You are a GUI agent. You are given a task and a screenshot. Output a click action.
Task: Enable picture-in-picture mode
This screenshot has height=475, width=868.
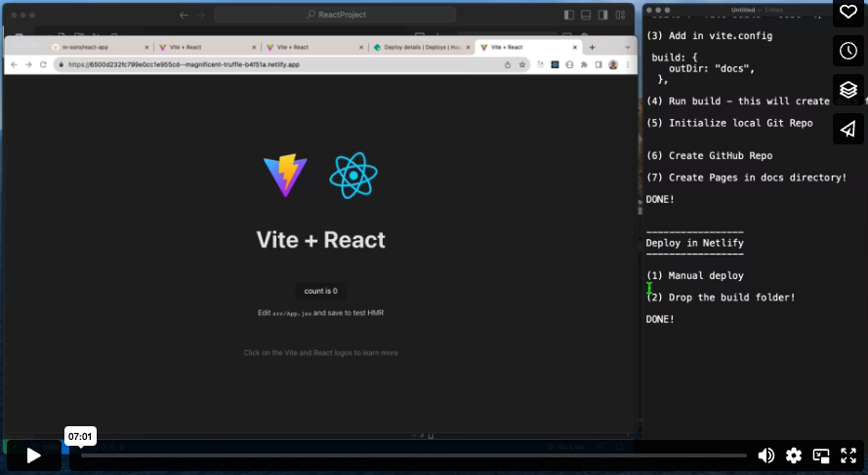click(x=821, y=455)
